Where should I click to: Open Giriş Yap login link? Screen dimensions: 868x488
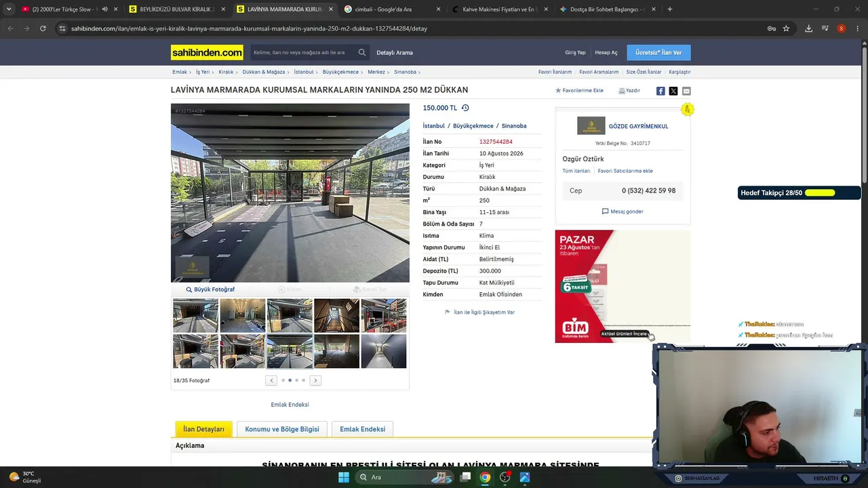click(575, 53)
